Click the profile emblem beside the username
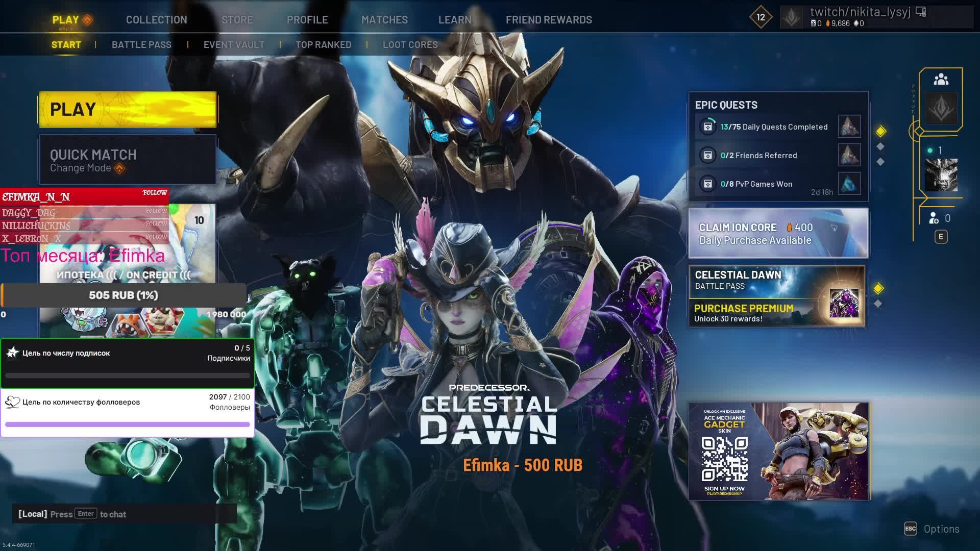This screenshot has height=551, width=980. (792, 18)
